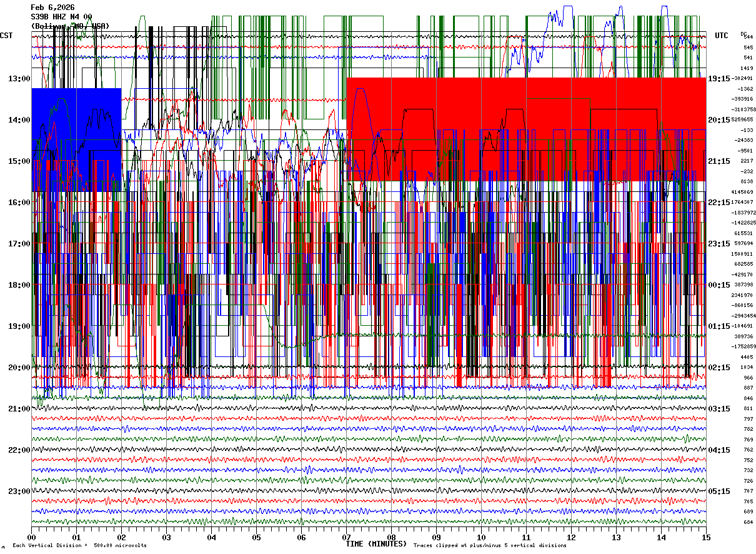Click minute tick label 08 on time axis
The width and height of the screenshot is (756, 554).
click(391, 537)
